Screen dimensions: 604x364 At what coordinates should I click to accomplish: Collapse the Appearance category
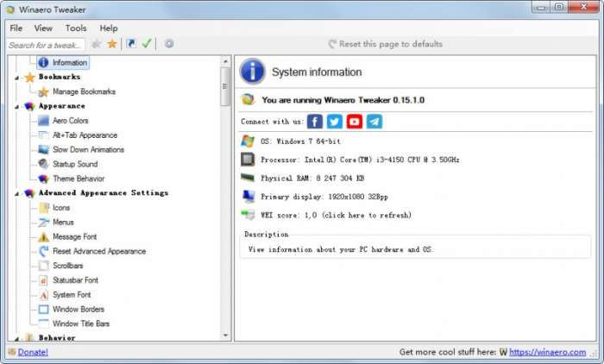coord(16,107)
